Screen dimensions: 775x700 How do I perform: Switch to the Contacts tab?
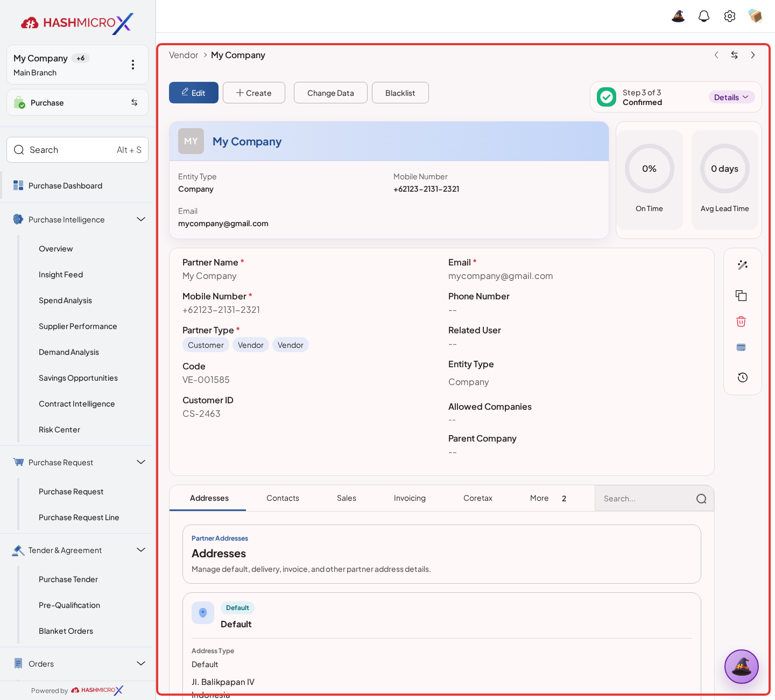click(x=283, y=498)
